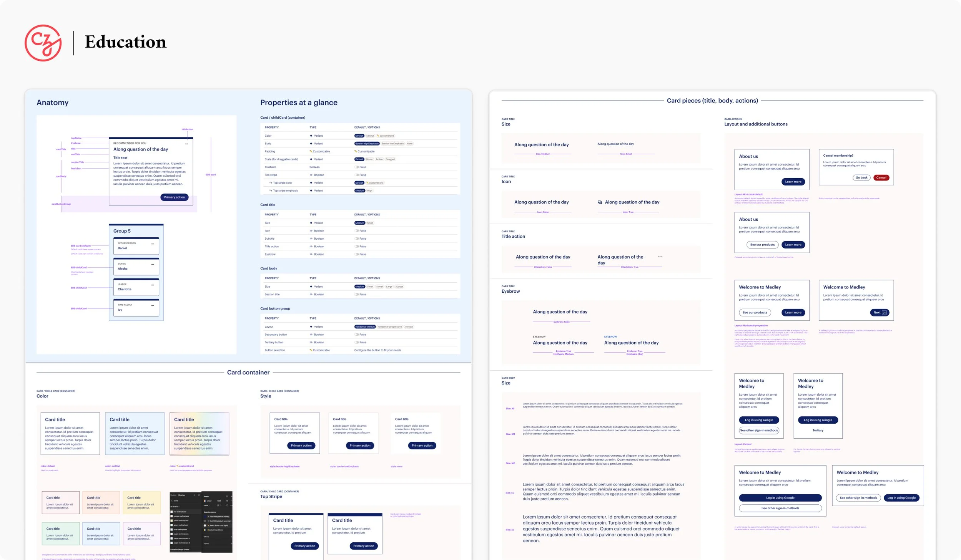
Task: Select the callOut color option pill
Action: point(370,136)
